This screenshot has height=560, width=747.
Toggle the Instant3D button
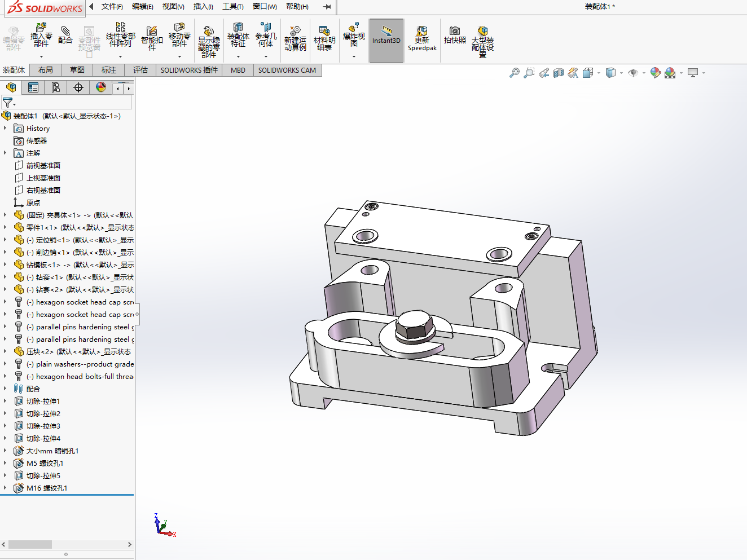click(386, 41)
